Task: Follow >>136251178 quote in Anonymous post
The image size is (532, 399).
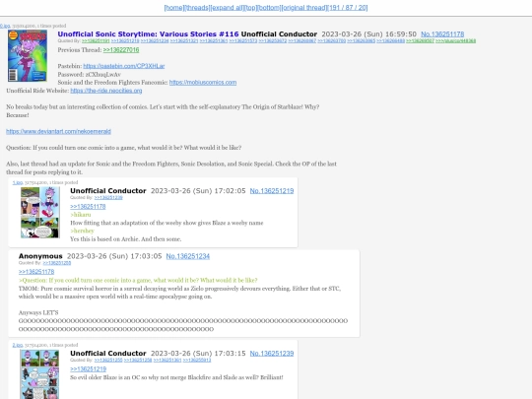Action: 36,272
